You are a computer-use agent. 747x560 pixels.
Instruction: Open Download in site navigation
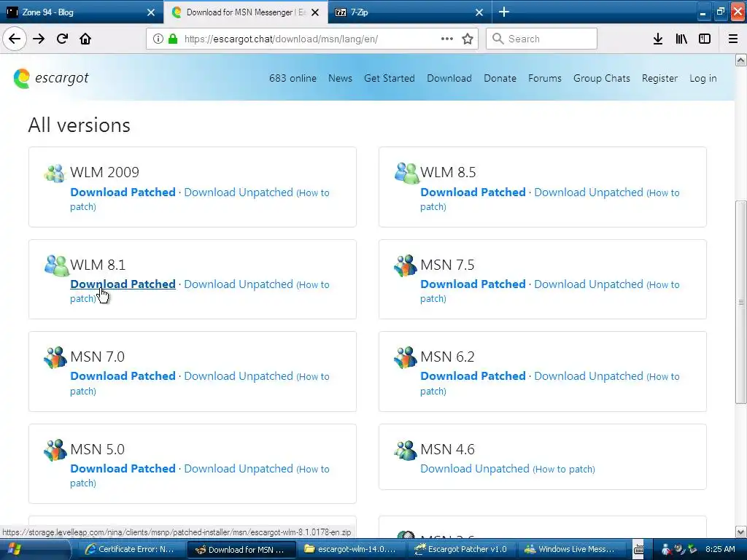(x=449, y=78)
